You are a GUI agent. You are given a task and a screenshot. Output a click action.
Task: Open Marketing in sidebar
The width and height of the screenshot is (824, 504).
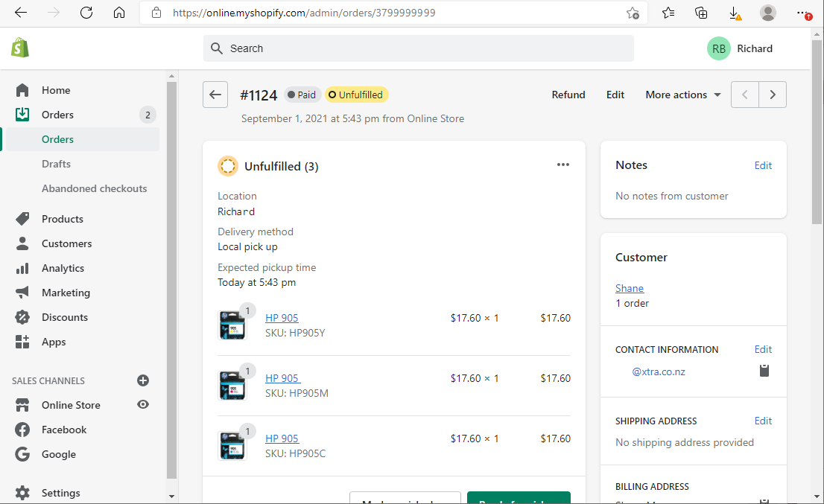[66, 293]
